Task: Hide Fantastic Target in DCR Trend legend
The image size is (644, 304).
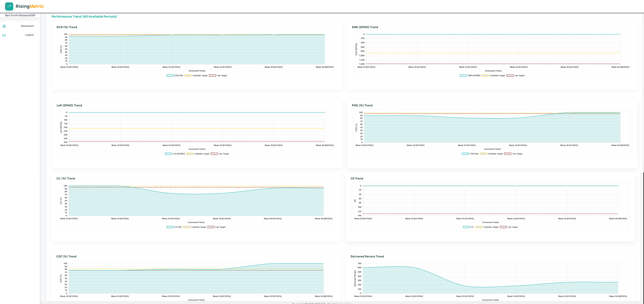Action: point(196,76)
